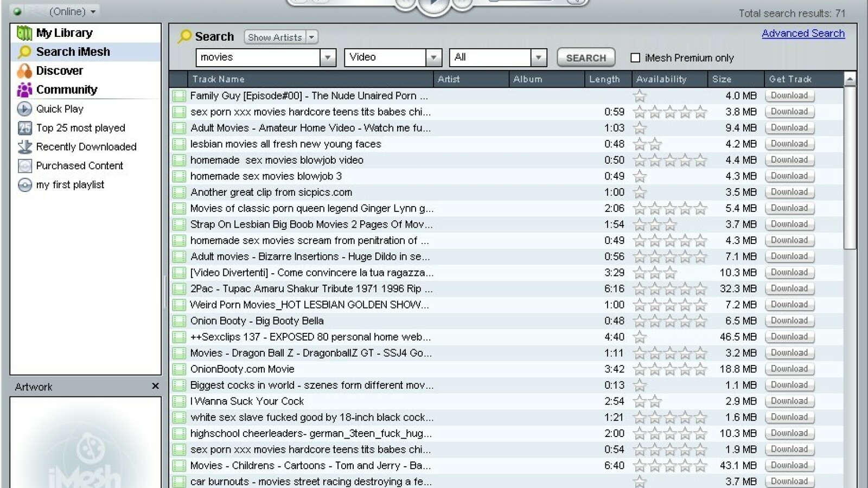868x488 pixels.
Task: Expand the search term history dropdown
Action: (328, 57)
